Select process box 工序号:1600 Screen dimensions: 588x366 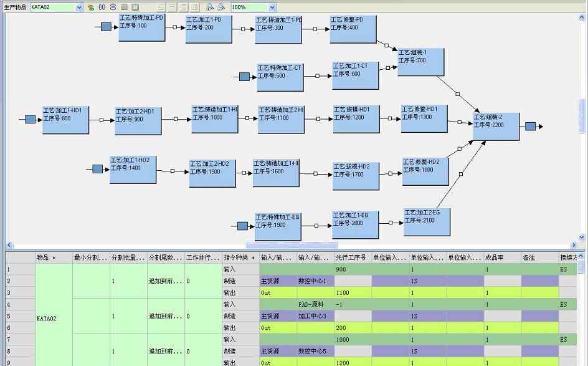click(x=276, y=173)
